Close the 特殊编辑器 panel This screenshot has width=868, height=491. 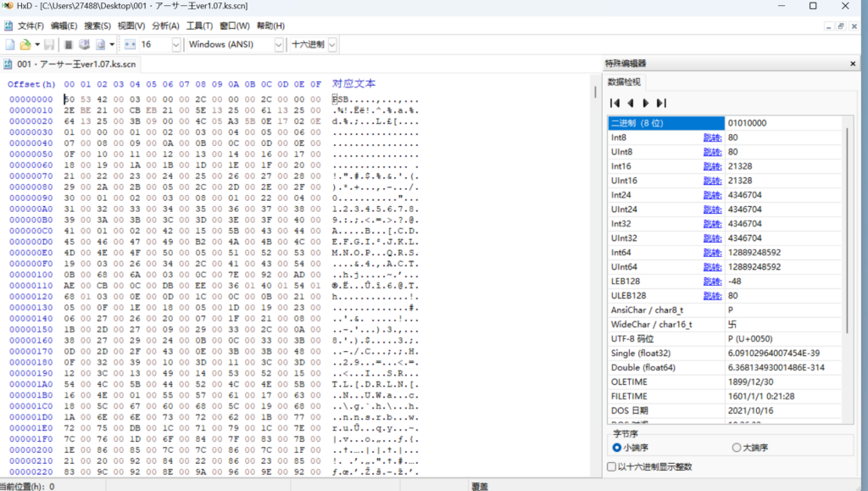[853, 64]
